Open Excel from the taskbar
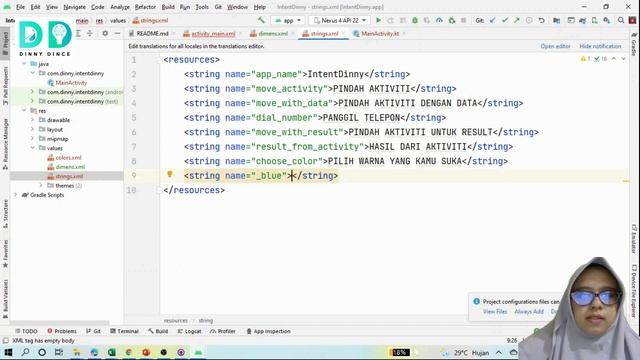The image size is (640, 360). coord(111,352)
